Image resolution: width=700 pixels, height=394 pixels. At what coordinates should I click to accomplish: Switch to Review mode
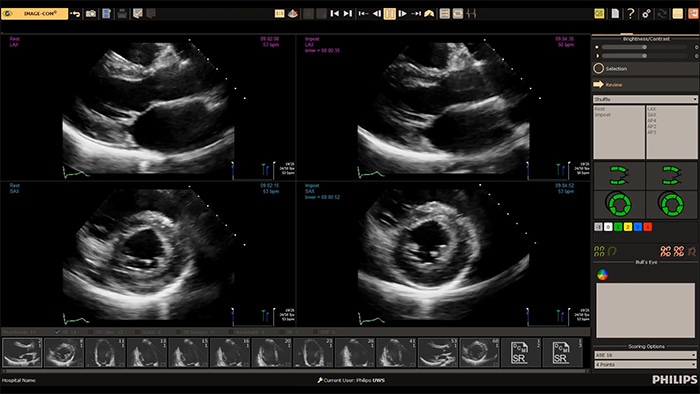[646, 84]
